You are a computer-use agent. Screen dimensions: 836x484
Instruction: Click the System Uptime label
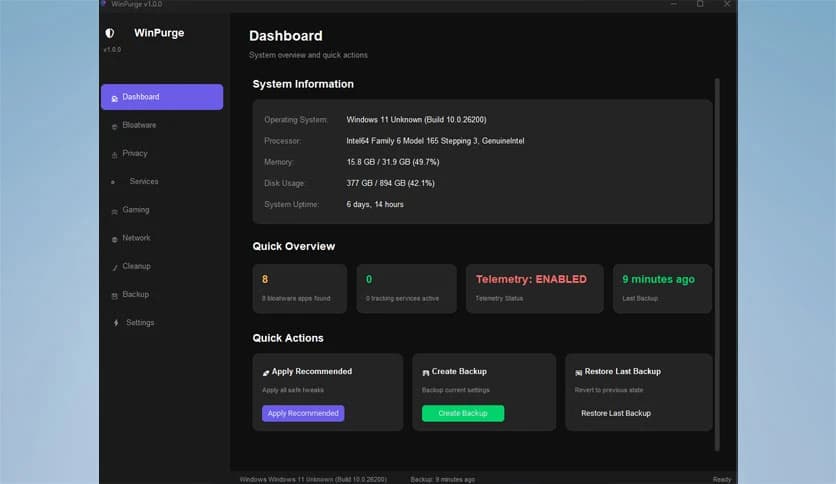tap(292, 205)
